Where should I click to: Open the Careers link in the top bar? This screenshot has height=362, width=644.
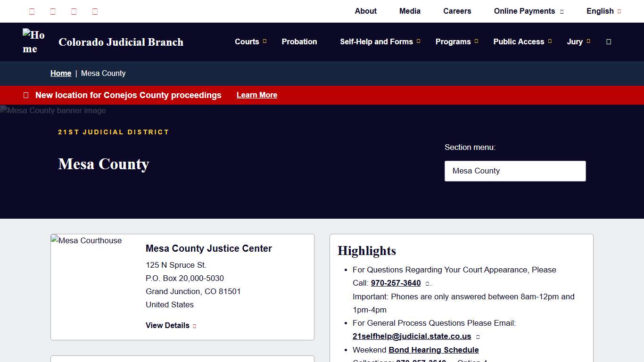456,11
